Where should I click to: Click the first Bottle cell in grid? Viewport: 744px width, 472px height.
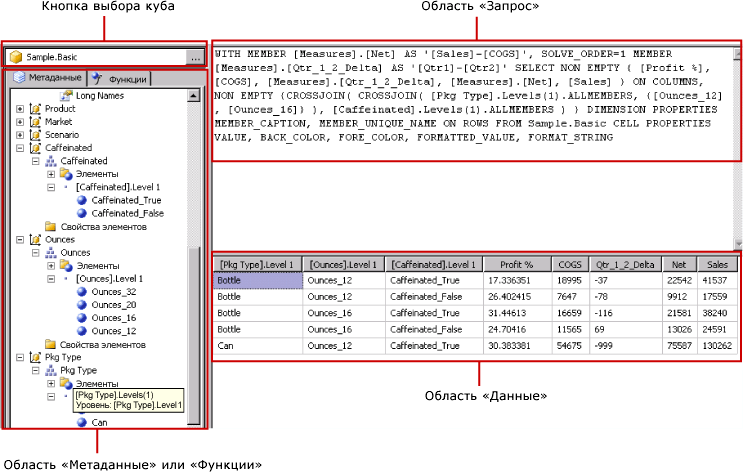258,282
